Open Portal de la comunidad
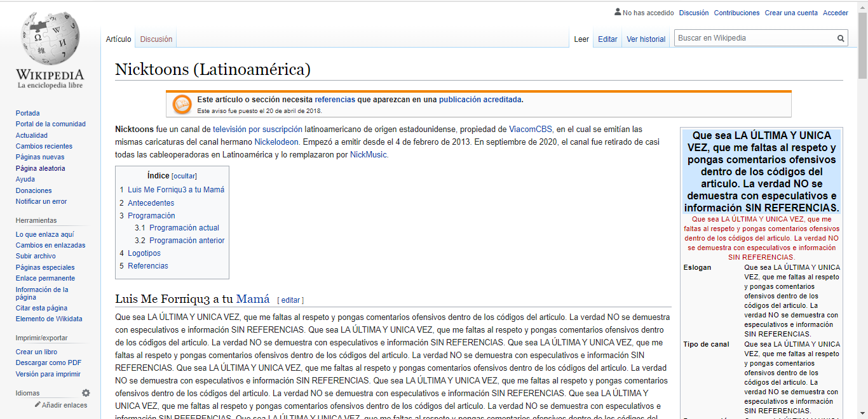This screenshot has height=419, width=868. [51, 124]
